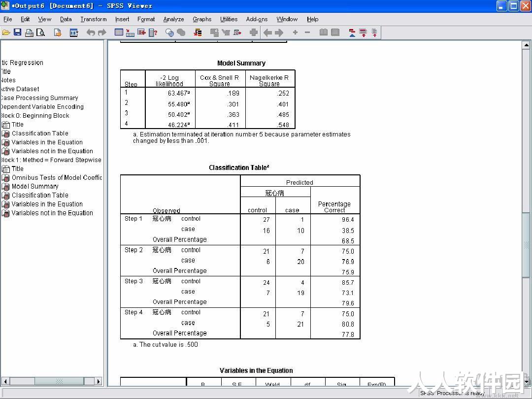The width and height of the screenshot is (532, 399).
Task: Click the Collapse outline minus icon
Action: (x=307, y=32)
